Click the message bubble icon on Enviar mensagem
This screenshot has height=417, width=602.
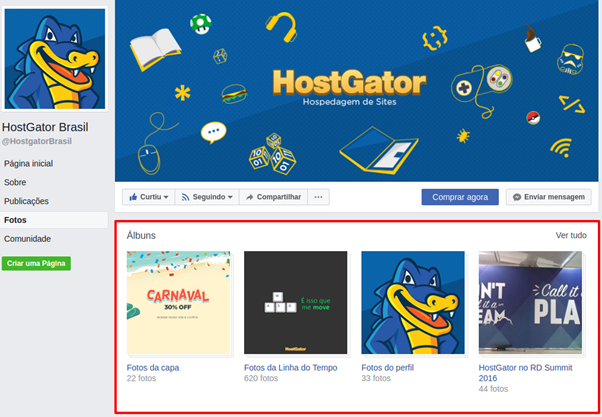[x=517, y=197]
